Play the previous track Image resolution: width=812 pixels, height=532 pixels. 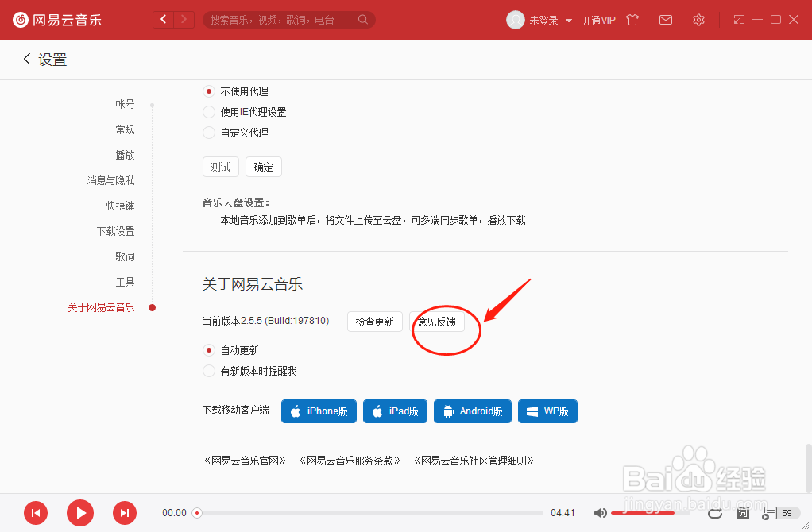coord(36,513)
